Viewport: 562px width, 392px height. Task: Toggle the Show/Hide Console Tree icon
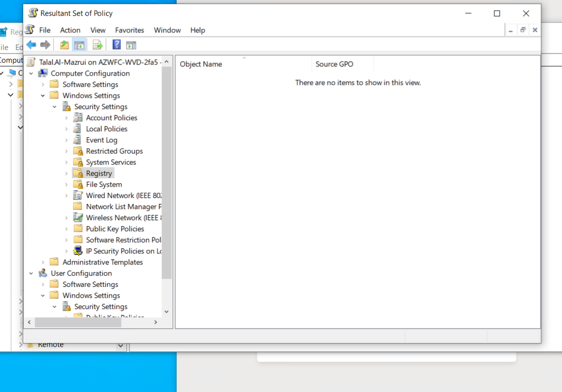pos(80,44)
